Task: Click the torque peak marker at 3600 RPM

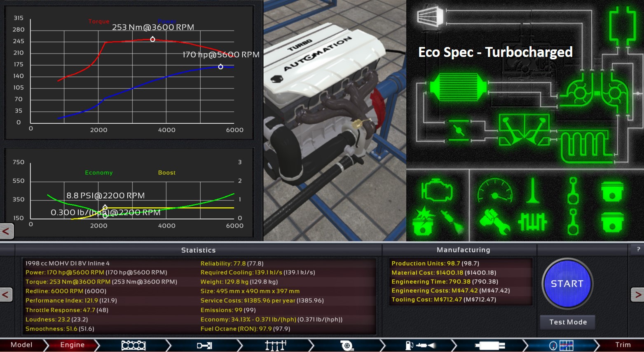Action: point(152,40)
